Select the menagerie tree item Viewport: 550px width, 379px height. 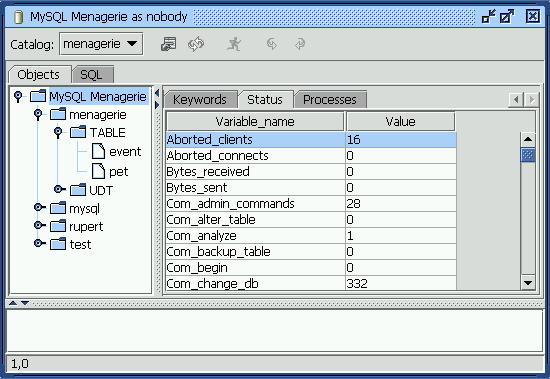pos(98,114)
